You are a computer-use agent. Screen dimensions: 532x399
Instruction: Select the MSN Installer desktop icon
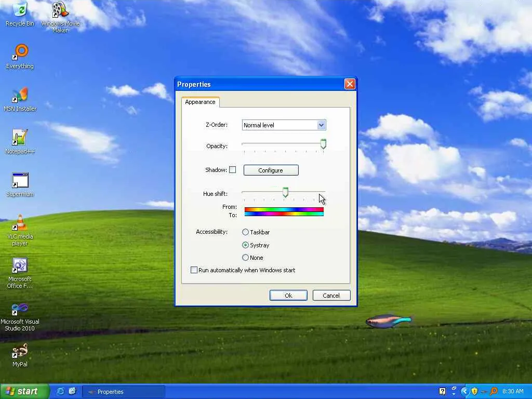[20, 99]
